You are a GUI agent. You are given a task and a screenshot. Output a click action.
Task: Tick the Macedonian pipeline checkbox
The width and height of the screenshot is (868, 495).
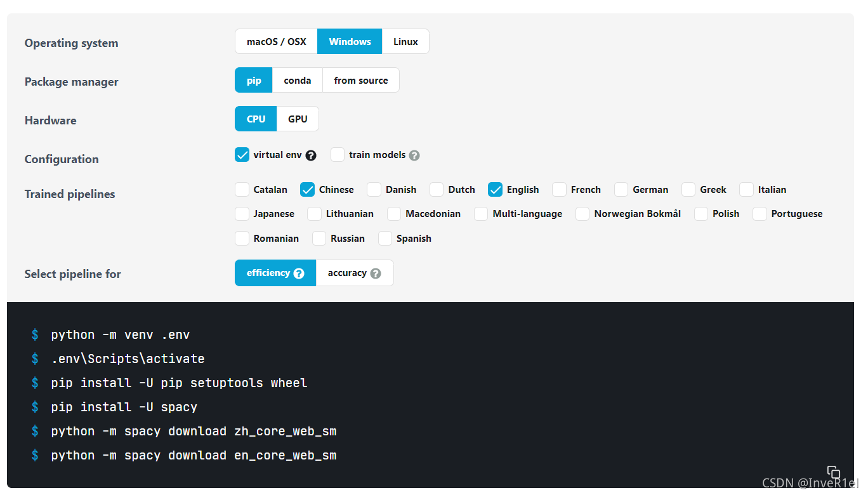pyautogui.click(x=394, y=214)
